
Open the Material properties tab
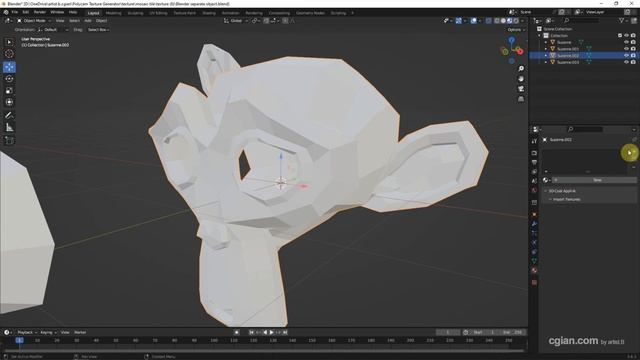(x=534, y=271)
